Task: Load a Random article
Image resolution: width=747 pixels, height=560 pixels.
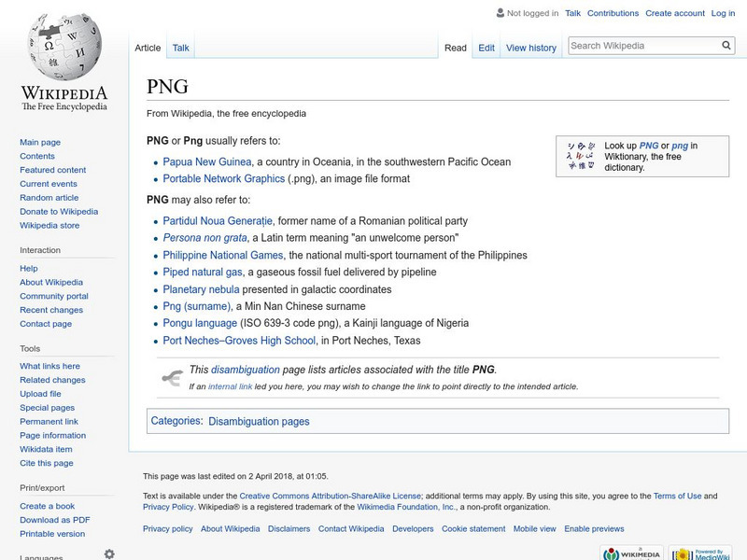Action: 49,197
